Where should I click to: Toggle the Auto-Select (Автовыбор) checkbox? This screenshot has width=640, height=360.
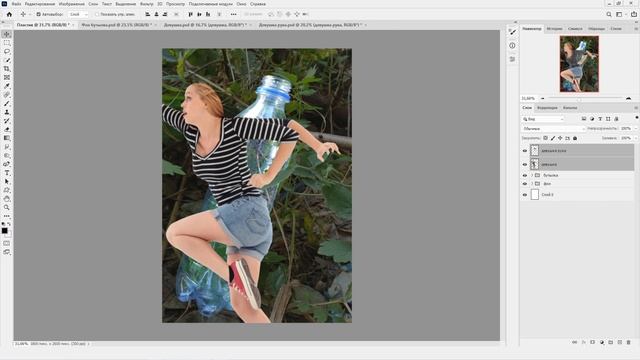pyautogui.click(x=38, y=14)
